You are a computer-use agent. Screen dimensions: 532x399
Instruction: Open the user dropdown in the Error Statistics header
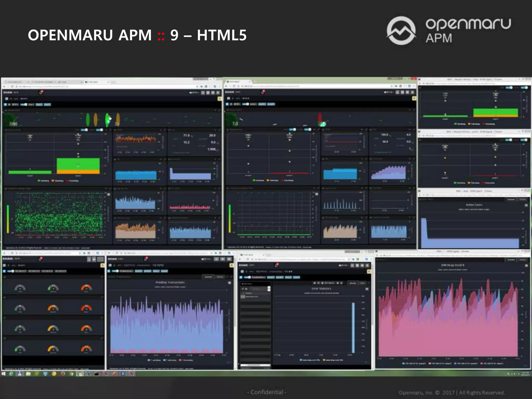(344, 265)
